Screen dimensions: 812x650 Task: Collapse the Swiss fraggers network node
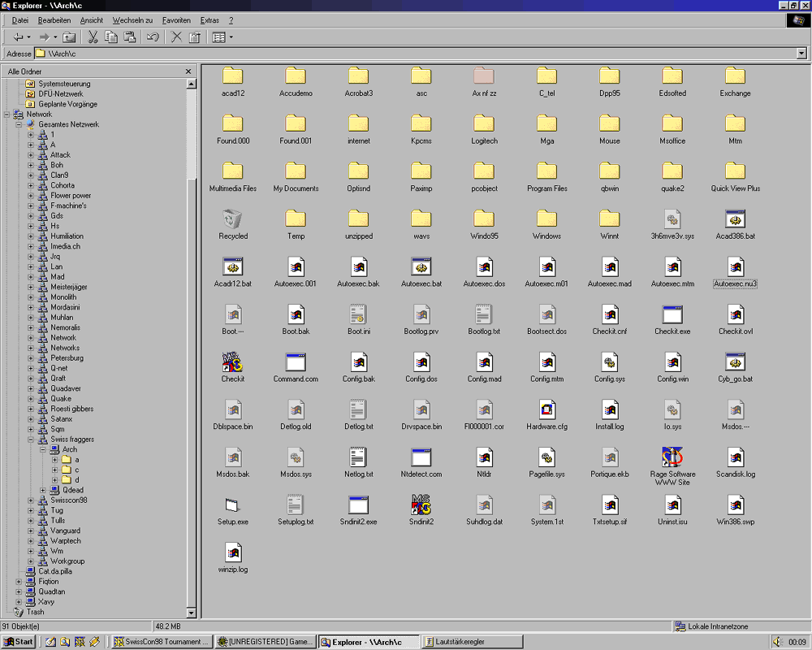click(x=31, y=440)
